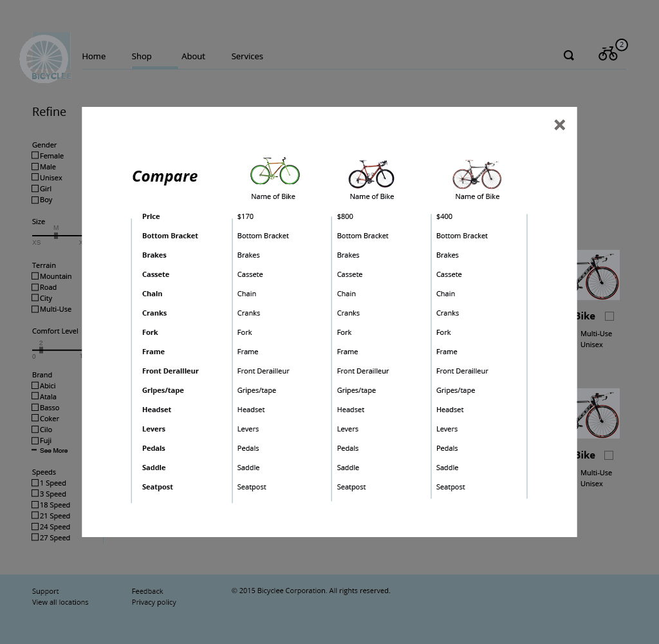The height and width of the screenshot is (644, 659).
Task: Check the Female gender checkbox
Action: pos(35,155)
